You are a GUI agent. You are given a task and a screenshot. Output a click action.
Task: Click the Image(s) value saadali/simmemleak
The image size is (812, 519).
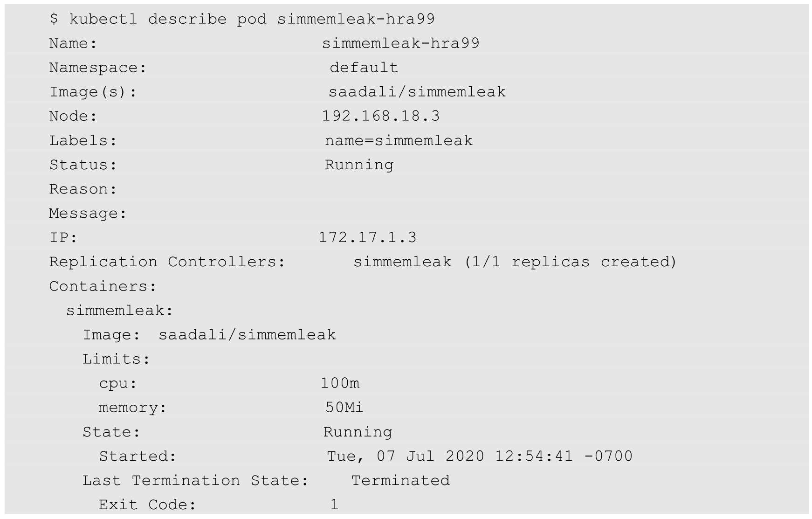pyautogui.click(x=417, y=92)
